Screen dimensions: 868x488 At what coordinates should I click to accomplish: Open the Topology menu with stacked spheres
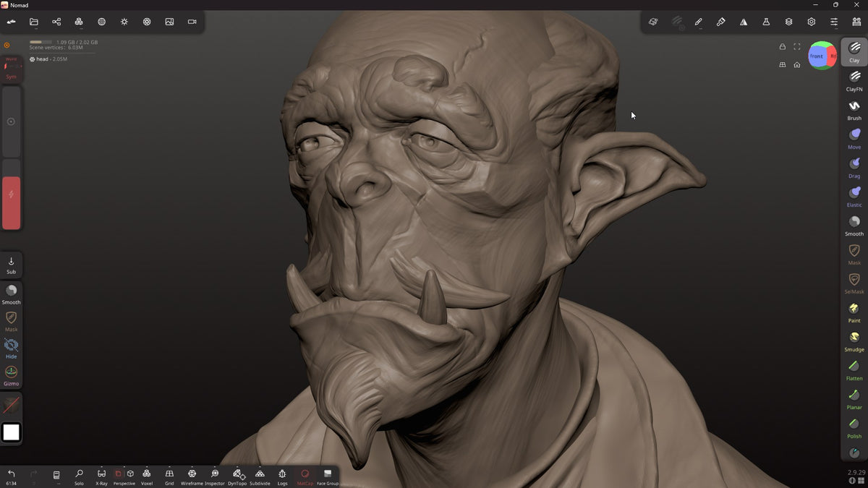point(79,22)
